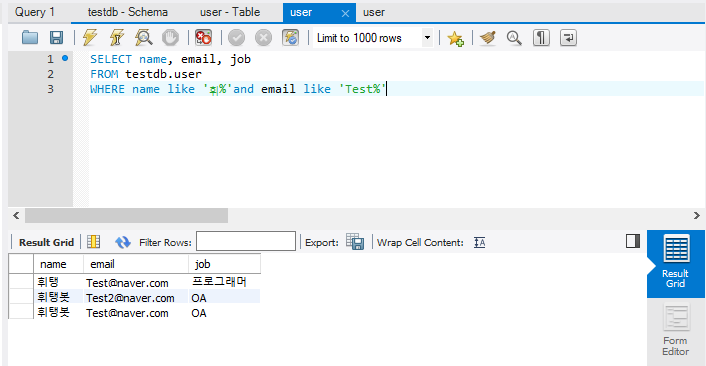Execute the query with lightning bolt icon

[x=90, y=38]
